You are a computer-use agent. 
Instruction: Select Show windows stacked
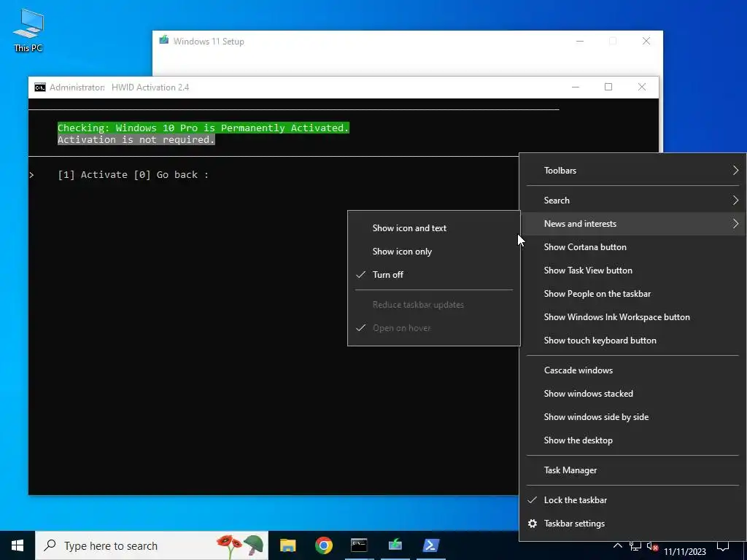click(x=632, y=394)
